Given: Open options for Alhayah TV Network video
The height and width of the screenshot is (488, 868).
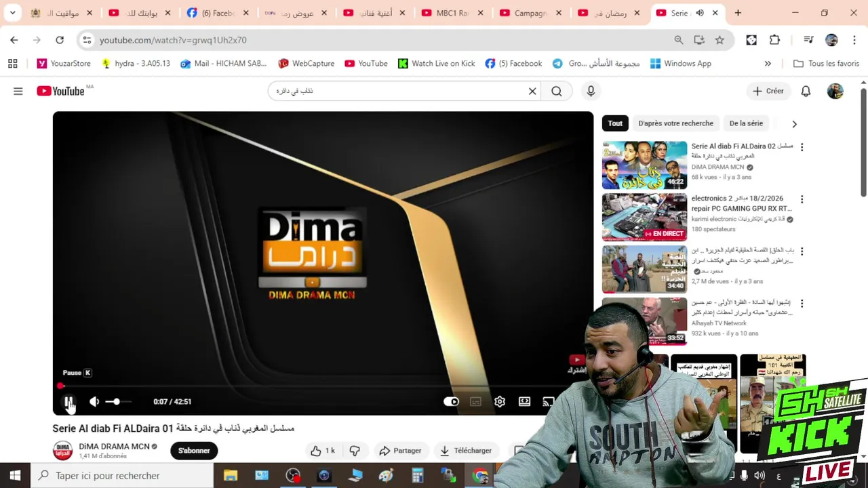Looking at the screenshot, I should click(802, 304).
